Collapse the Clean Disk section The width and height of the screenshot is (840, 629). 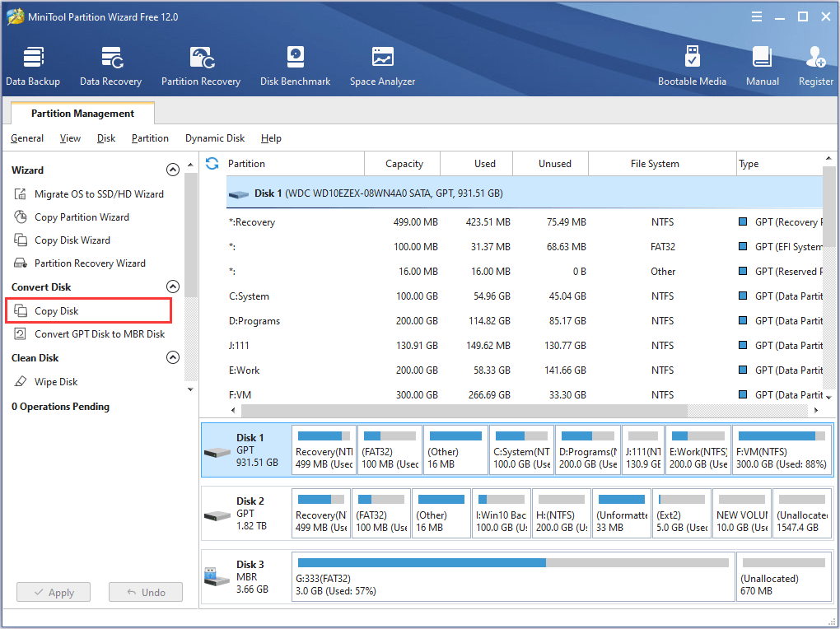point(173,357)
